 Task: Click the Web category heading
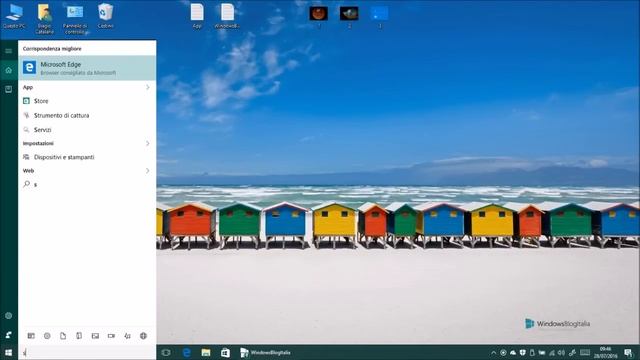click(28, 171)
